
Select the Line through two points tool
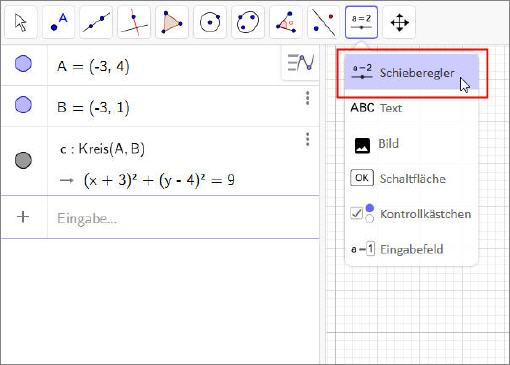coord(96,23)
